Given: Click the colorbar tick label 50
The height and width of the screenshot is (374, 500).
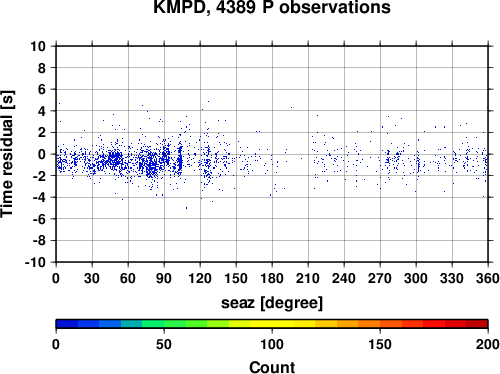Looking at the screenshot, I should (x=164, y=344).
